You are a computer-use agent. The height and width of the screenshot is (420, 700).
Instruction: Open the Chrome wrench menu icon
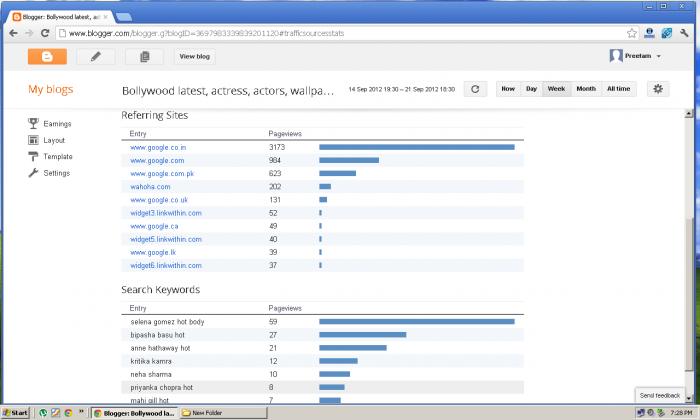pos(684,33)
